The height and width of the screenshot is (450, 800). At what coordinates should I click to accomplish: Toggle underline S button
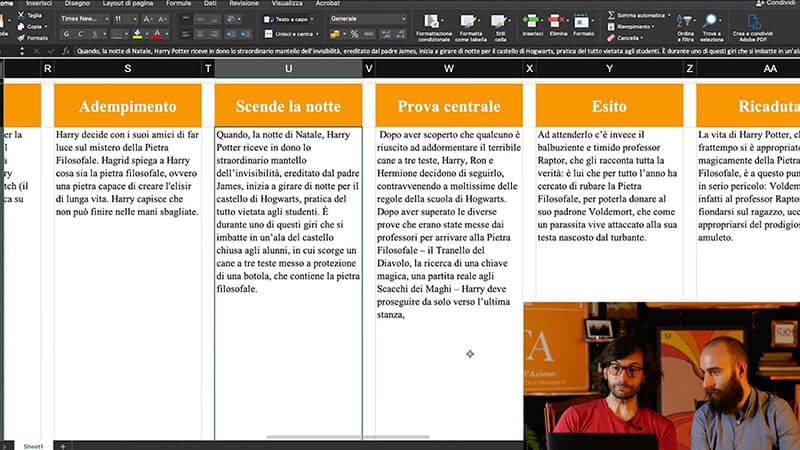[x=94, y=34]
